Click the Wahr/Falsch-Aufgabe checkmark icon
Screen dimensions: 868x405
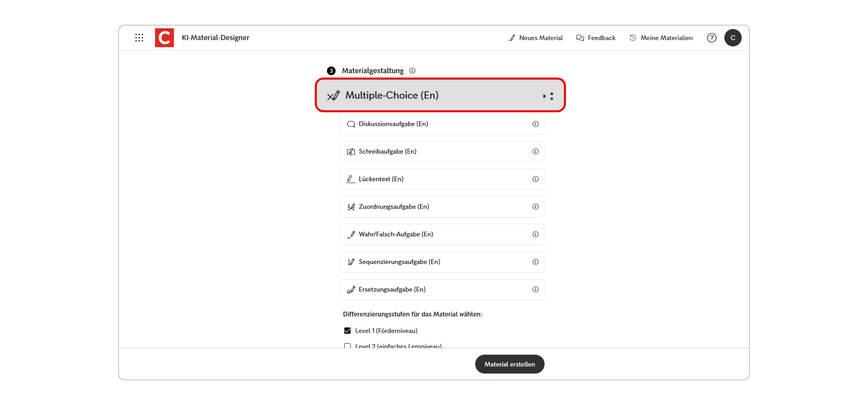[x=351, y=234]
